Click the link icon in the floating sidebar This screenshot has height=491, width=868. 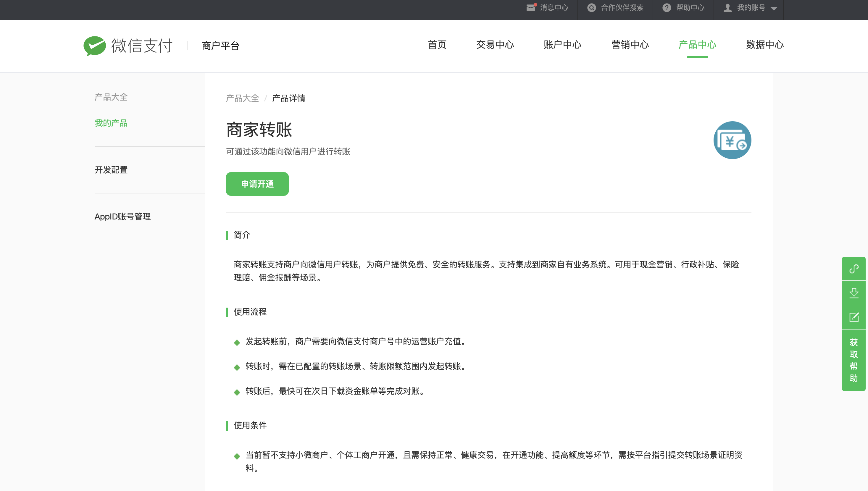[854, 269]
